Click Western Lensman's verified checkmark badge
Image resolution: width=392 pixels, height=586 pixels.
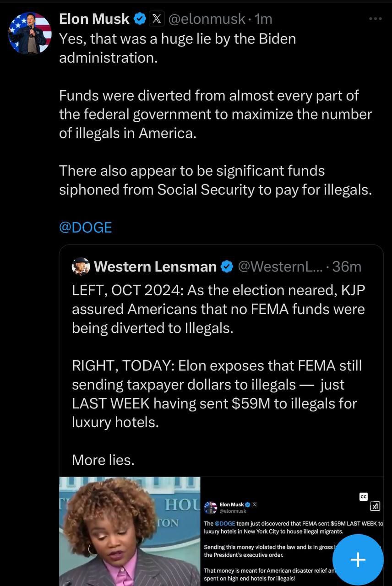pos(227,266)
